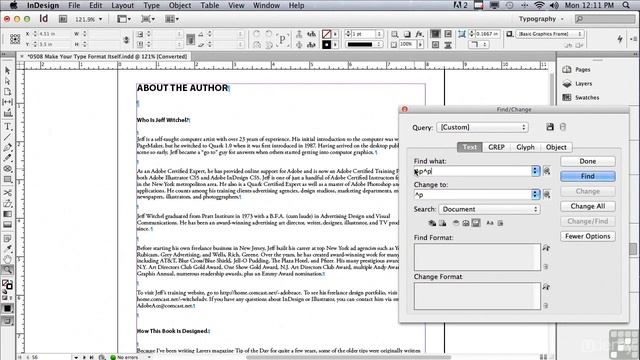The height and width of the screenshot is (360, 640).
Task: Click Specify attributes to find icon
Action: 546,248
